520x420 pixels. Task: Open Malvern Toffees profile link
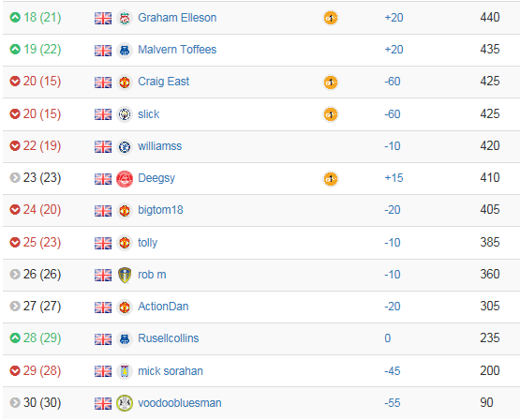coord(177,50)
